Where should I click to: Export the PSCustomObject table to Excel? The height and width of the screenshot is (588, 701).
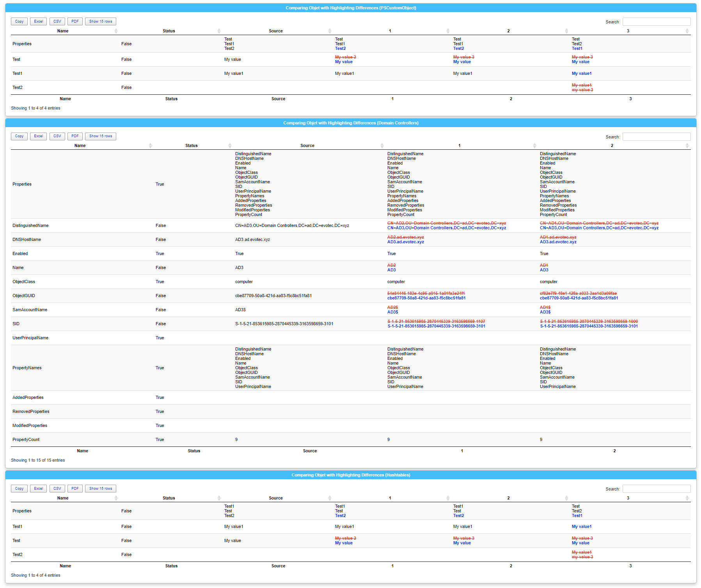click(x=38, y=21)
